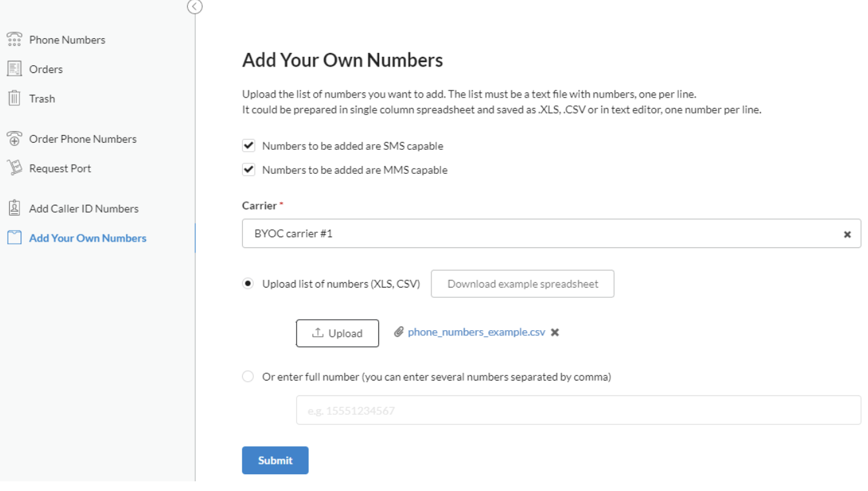Click the Add Caller ID Numbers icon

pos(14,208)
